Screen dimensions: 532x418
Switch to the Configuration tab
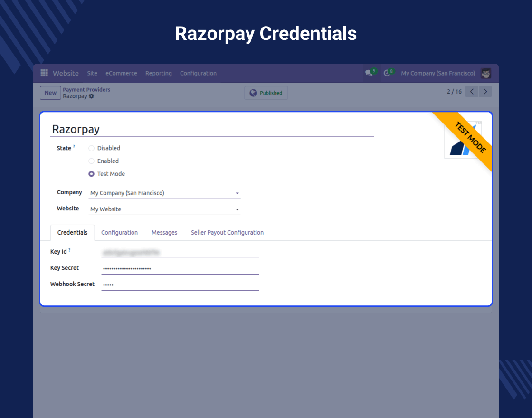pos(119,232)
